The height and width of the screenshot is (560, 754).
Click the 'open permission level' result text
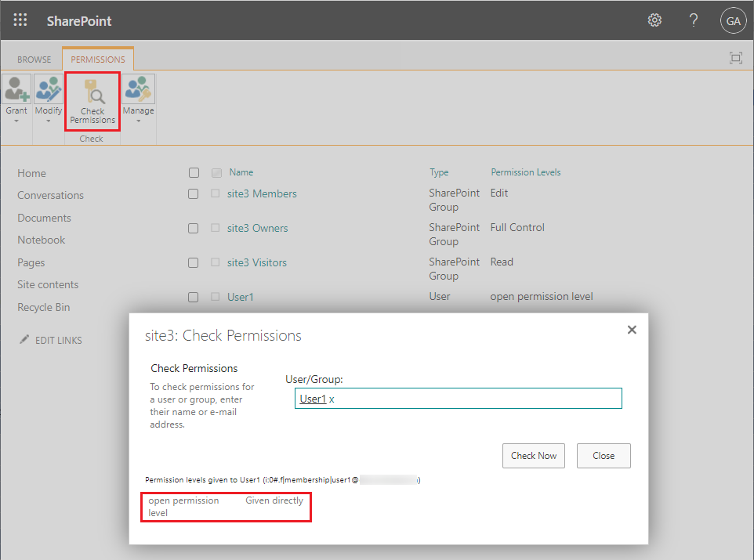(x=183, y=507)
